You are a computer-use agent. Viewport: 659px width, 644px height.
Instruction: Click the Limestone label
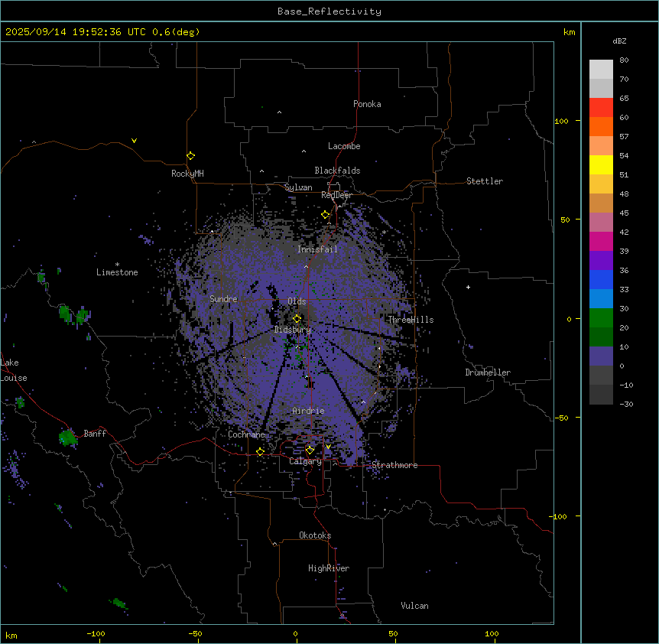[x=117, y=272]
